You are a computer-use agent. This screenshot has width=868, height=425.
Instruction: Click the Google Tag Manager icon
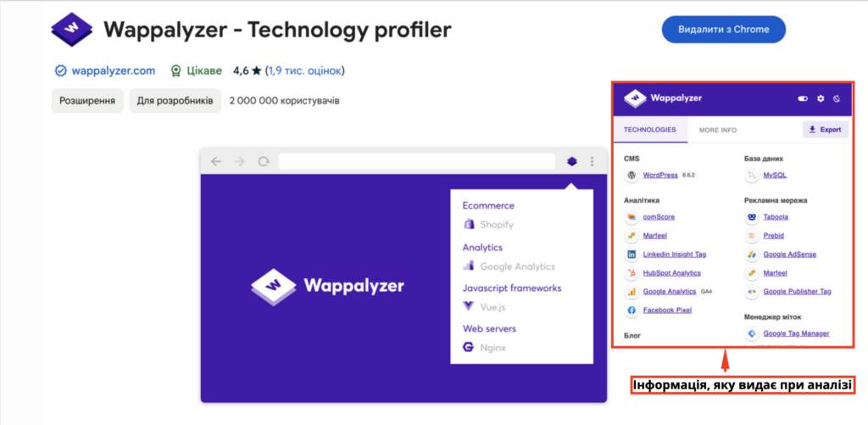[x=752, y=333]
